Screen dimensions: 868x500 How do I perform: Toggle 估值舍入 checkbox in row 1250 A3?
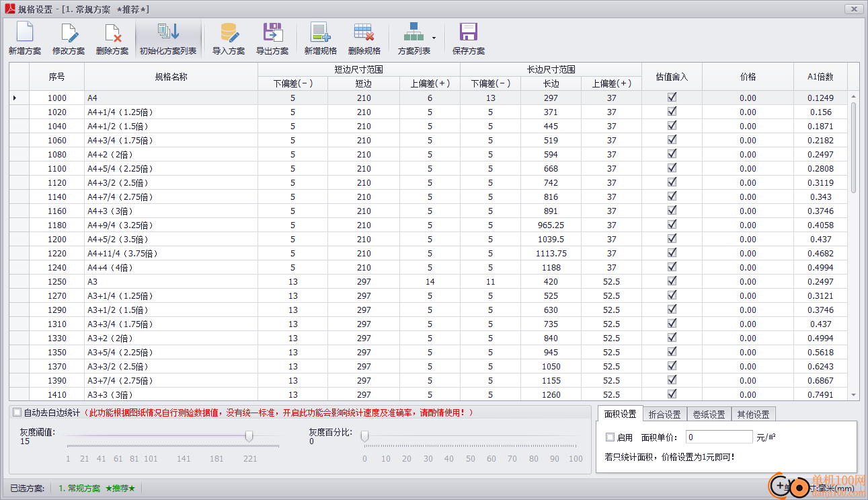point(672,281)
